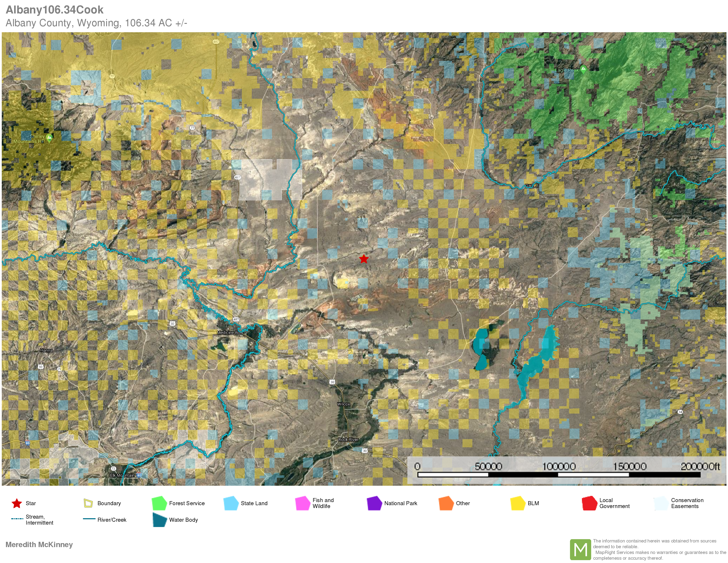This screenshot has height=563, width=728.
Task: Click the orange Other legend swatch
Action: [446, 503]
